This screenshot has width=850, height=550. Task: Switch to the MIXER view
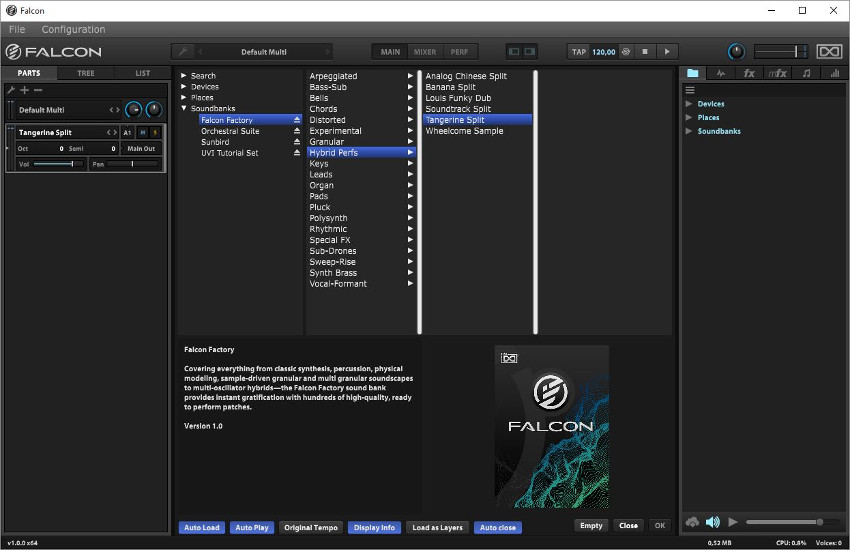425,52
